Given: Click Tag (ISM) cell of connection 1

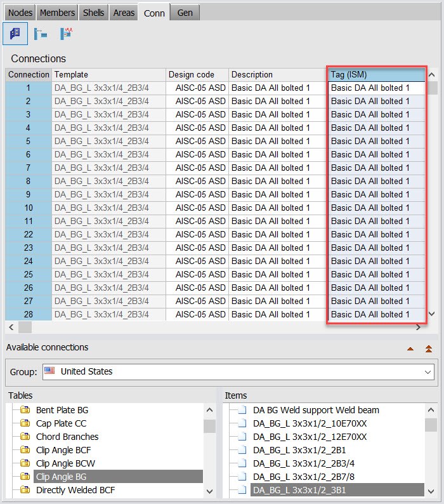Looking at the screenshot, I should pyautogui.click(x=377, y=88).
